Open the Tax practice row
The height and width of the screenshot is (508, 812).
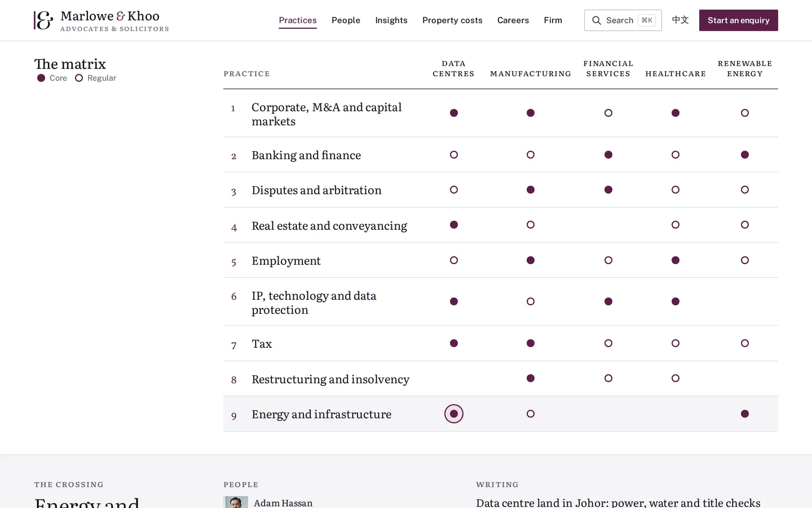click(501, 343)
